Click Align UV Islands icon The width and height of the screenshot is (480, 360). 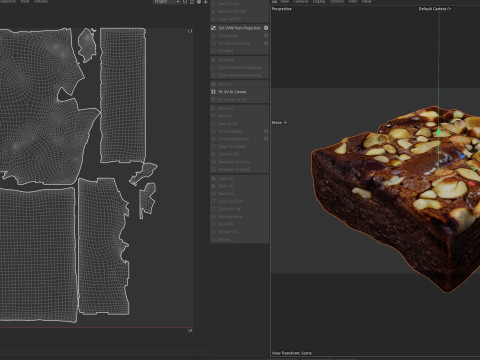[214, 147]
